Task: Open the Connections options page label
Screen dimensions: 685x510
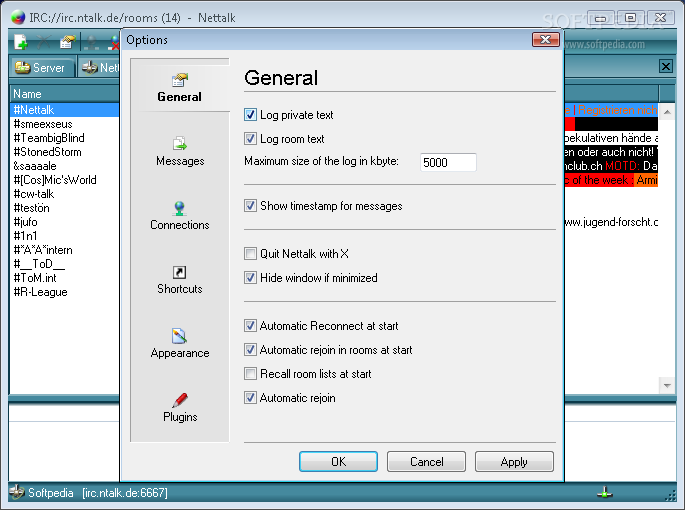Action: (180, 225)
